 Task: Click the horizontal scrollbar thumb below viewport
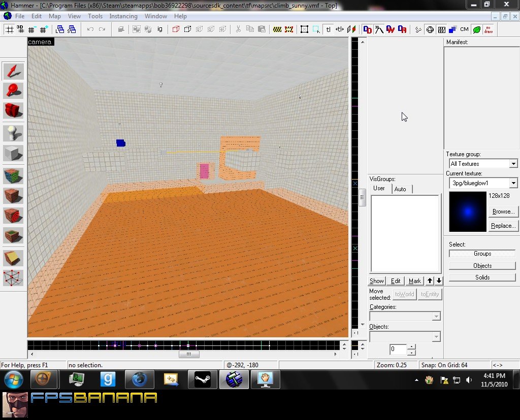coord(189,354)
